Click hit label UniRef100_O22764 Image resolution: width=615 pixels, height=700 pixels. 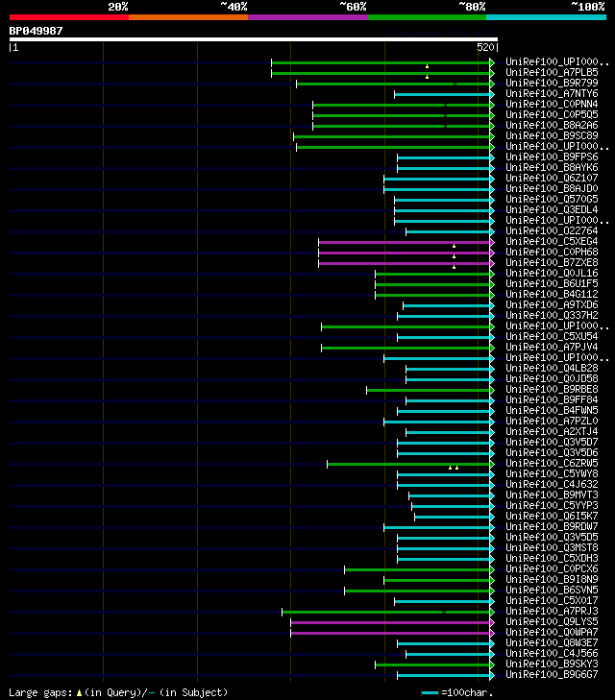click(x=552, y=230)
